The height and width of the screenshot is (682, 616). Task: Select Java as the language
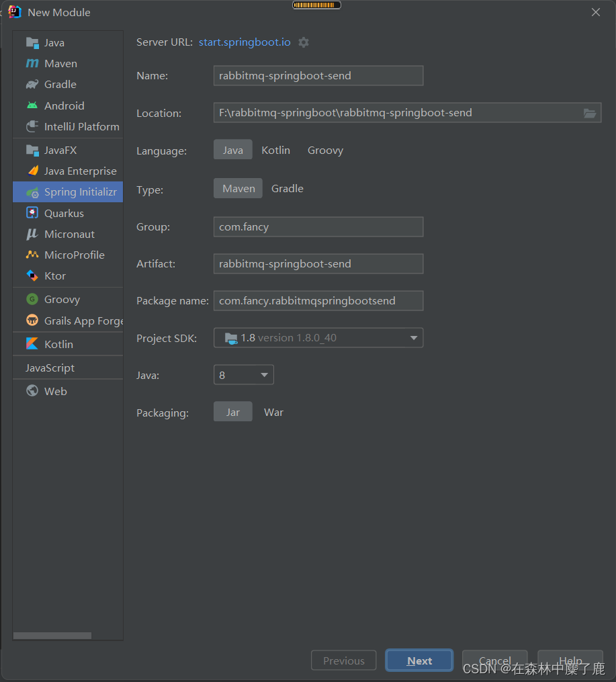click(x=233, y=150)
